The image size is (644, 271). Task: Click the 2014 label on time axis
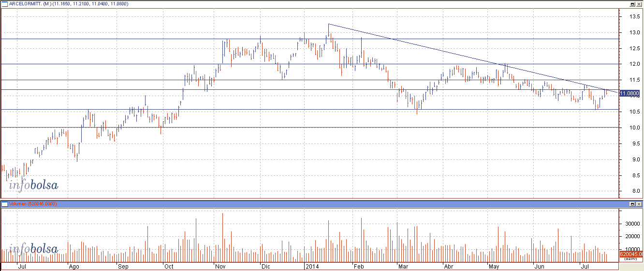click(x=311, y=266)
